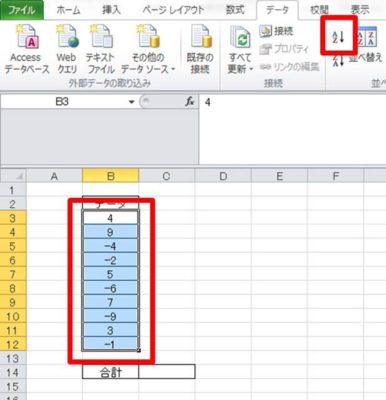Click the select-all corner of grid
Image resolution: width=386 pixels, height=400 pixels.
[13, 176]
